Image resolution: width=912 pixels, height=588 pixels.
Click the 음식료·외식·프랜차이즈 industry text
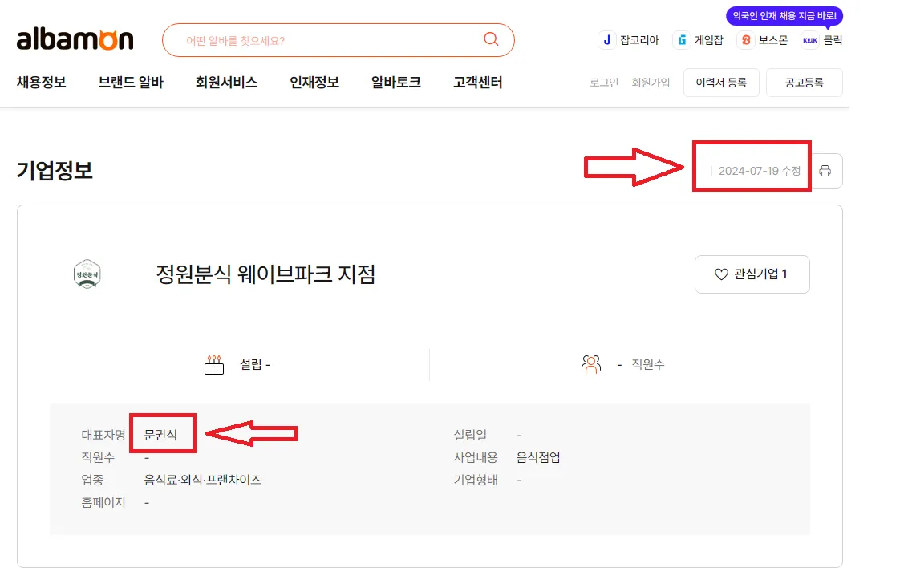(202, 480)
